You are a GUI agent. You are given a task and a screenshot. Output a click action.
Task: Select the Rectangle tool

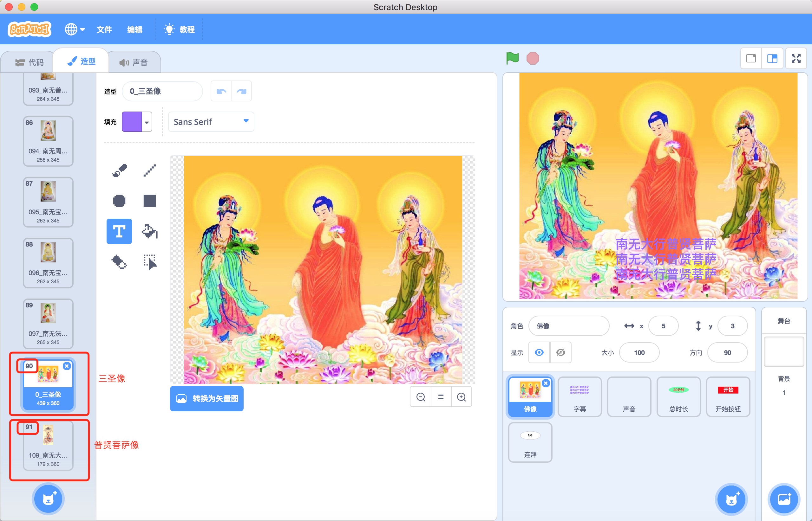[x=149, y=201]
